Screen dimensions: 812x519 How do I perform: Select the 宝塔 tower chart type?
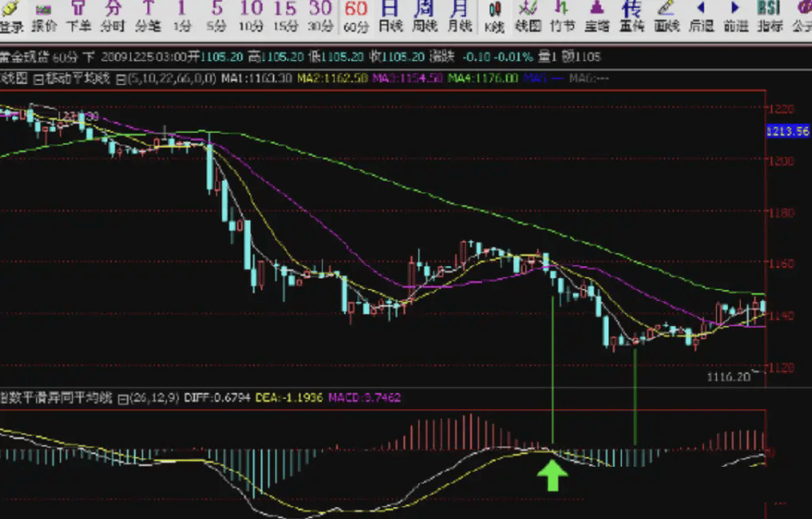(597, 17)
